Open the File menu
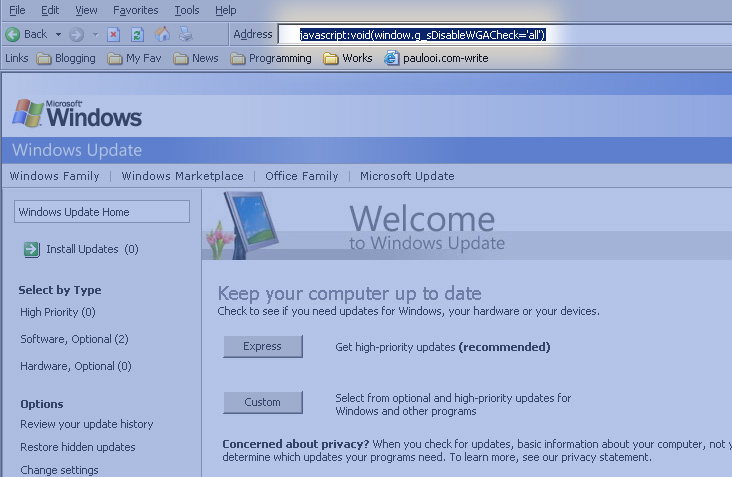 [x=17, y=10]
